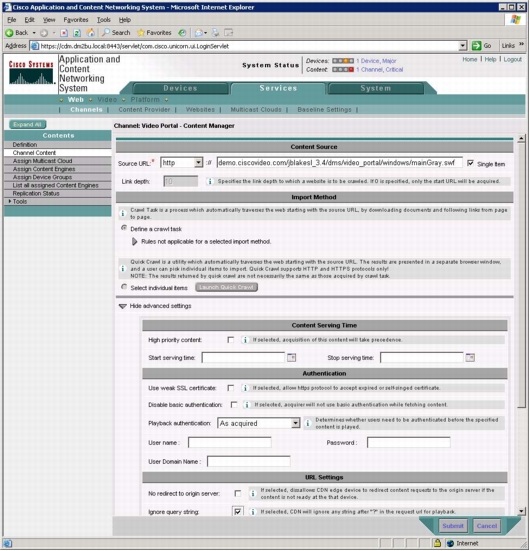Click the Submit button
The width and height of the screenshot is (530, 551).
pyautogui.click(x=453, y=526)
